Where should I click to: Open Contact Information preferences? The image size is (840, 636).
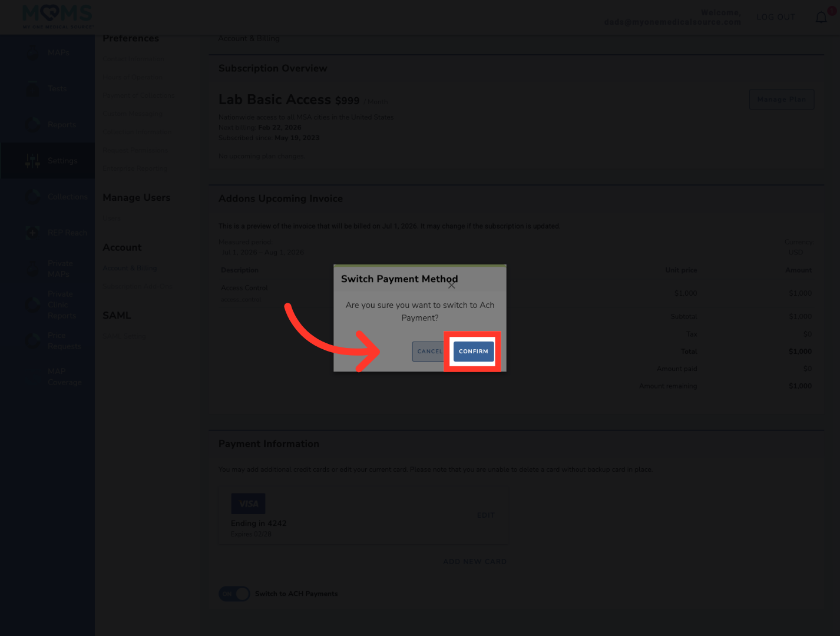(x=134, y=59)
